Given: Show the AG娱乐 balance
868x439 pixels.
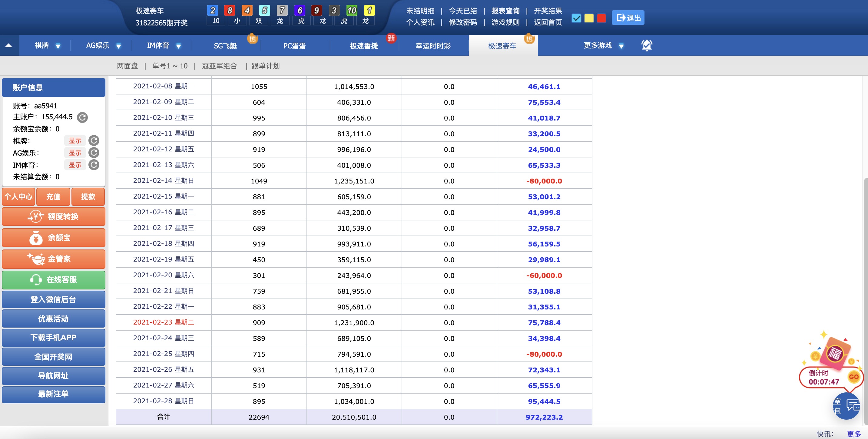Looking at the screenshot, I should (75, 153).
